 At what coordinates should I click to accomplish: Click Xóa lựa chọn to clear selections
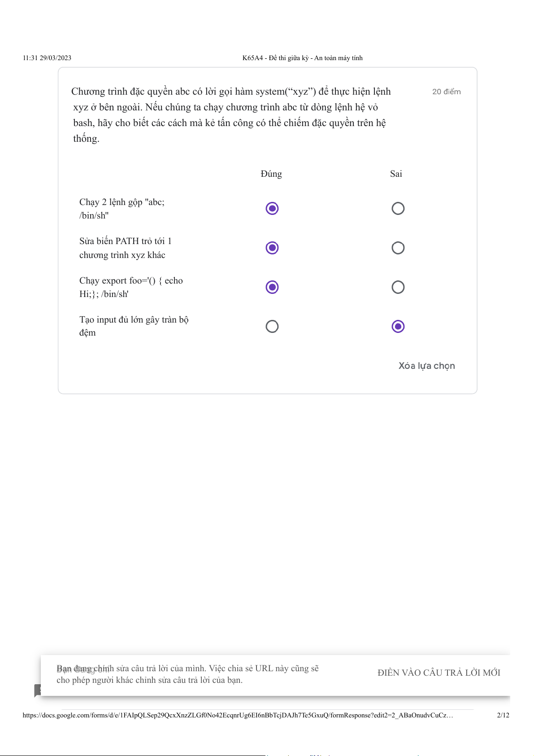click(x=426, y=366)
